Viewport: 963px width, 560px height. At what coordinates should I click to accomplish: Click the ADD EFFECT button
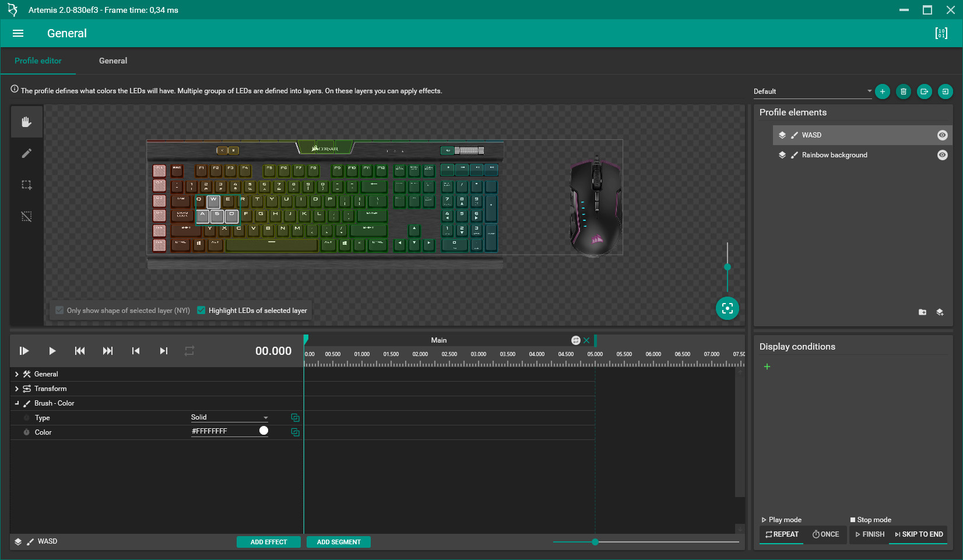pyautogui.click(x=269, y=542)
